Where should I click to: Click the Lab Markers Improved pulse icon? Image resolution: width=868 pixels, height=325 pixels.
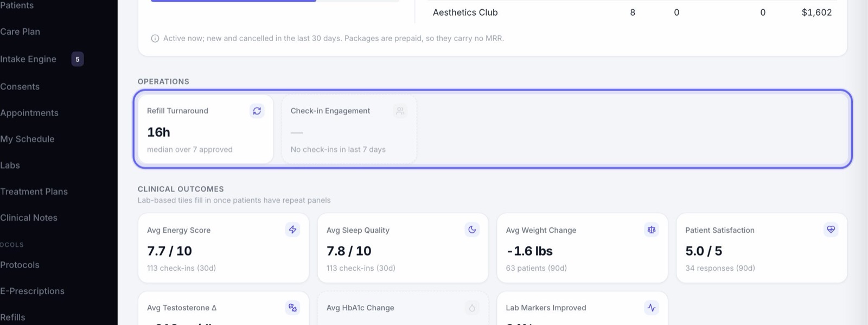[652, 308]
